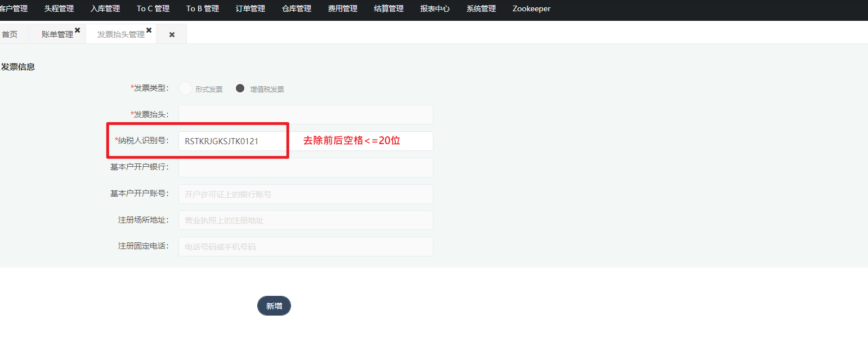The image size is (868, 337).
Task: Click the standalone X tab close icon
Action: (x=172, y=35)
